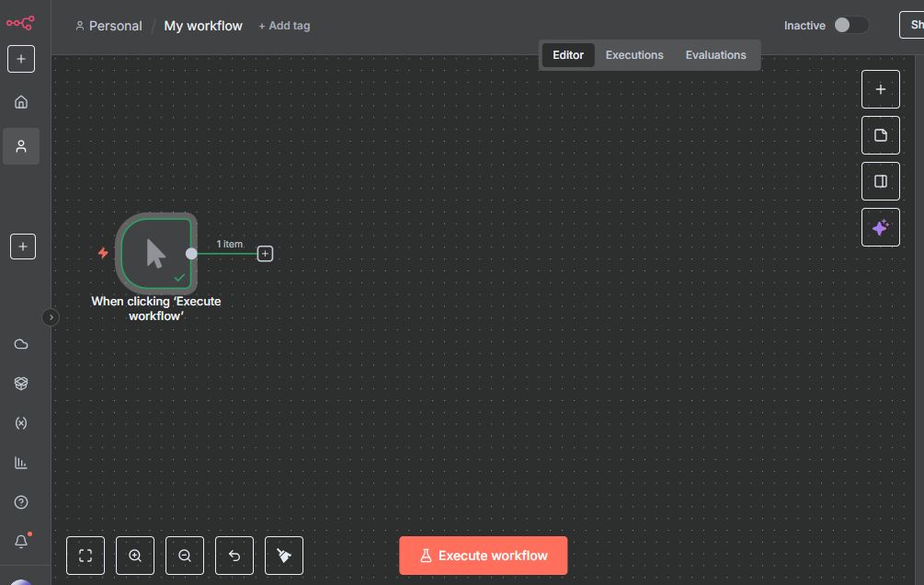Open the create-new plus button below the logo
924x585 pixels.
(21, 59)
